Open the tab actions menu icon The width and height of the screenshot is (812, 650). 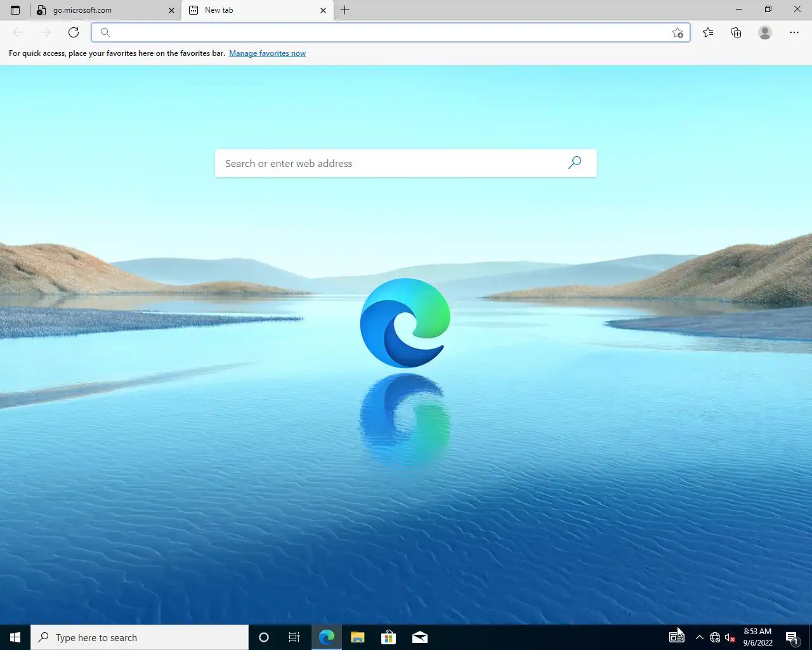pos(15,10)
